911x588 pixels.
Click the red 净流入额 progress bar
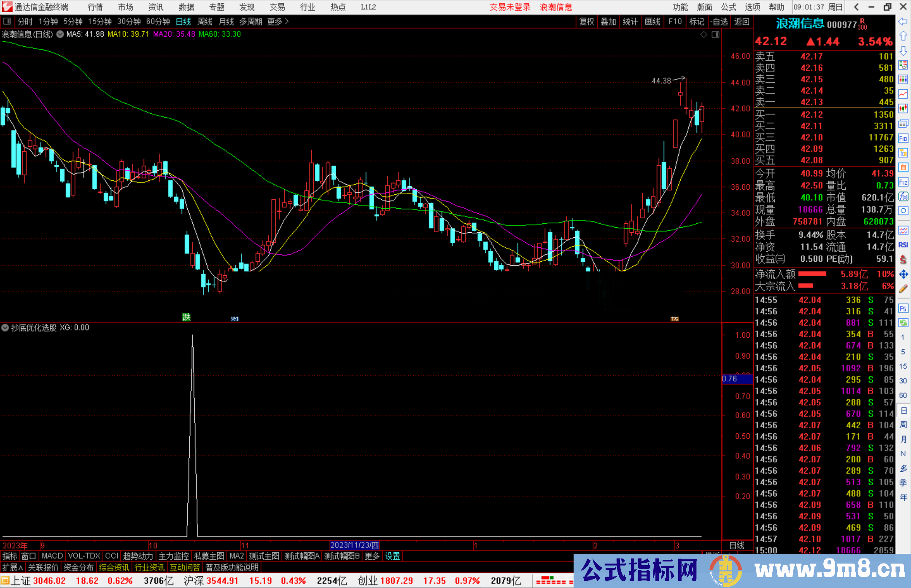812,274
